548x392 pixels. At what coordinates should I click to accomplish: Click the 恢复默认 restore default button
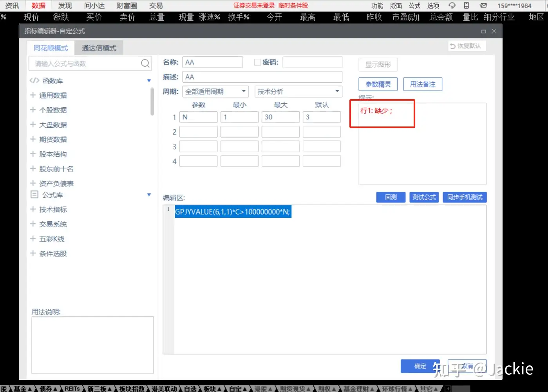(x=467, y=46)
